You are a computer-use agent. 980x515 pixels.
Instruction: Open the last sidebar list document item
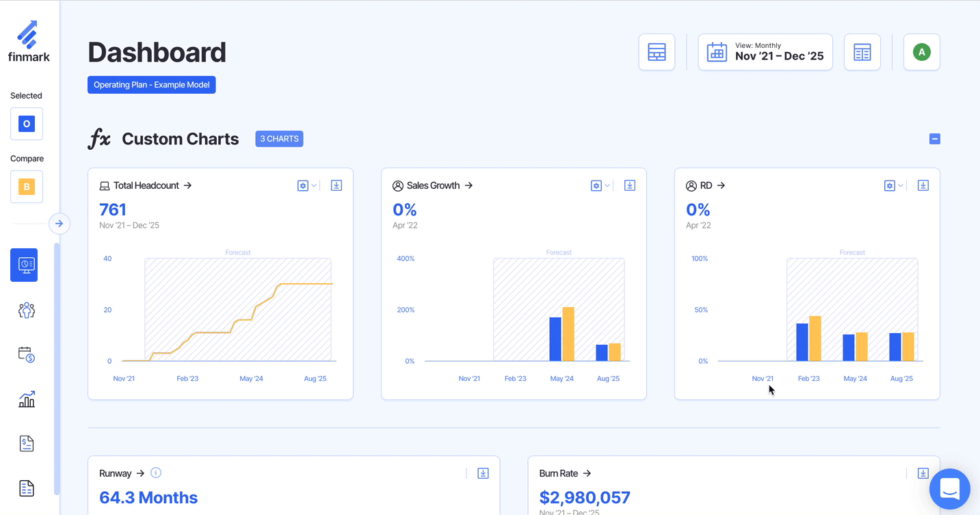26,488
